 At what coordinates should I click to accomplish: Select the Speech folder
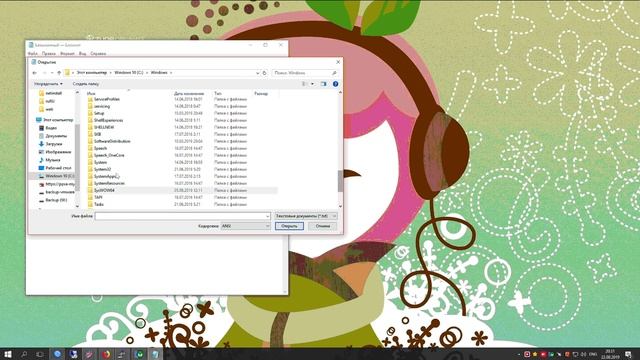pyautogui.click(x=100, y=148)
